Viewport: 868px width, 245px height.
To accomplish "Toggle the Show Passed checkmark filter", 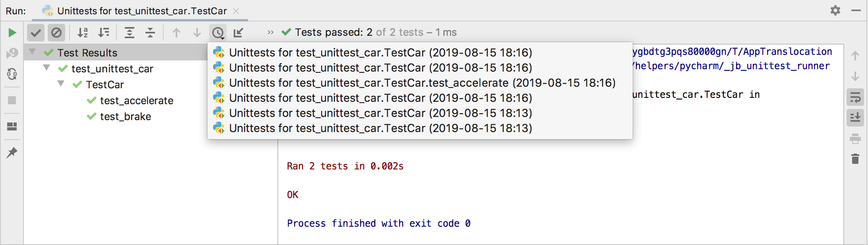I will [35, 33].
